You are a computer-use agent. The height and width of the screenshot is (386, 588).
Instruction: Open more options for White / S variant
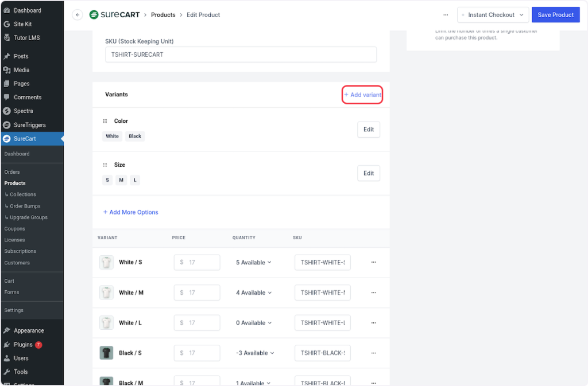[373, 262]
